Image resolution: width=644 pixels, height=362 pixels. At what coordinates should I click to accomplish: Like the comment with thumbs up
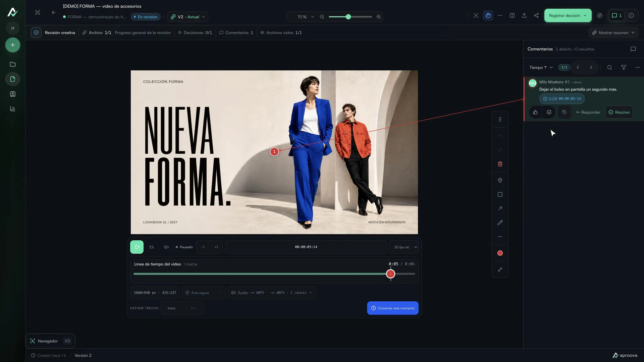tap(535, 112)
